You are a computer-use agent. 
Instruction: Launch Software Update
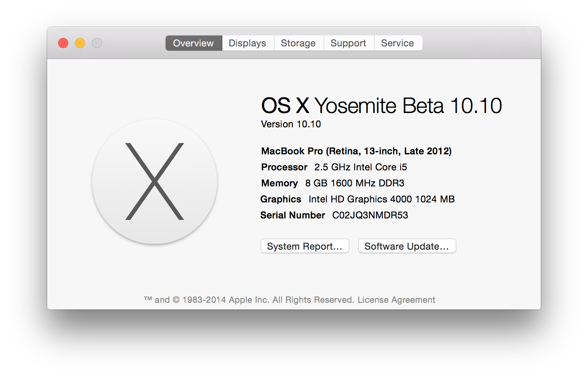coord(407,246)
